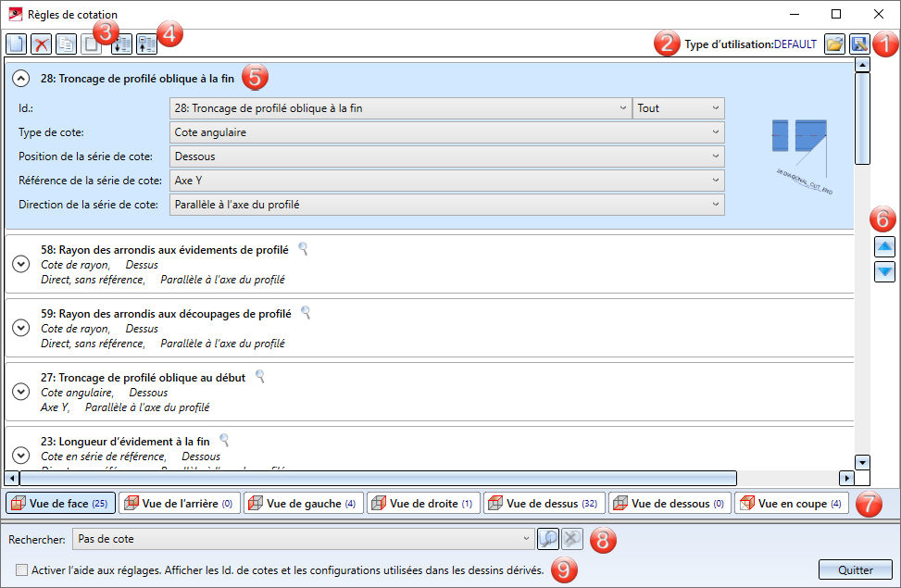Preview icon next to rule 23
The height and width of the screenshot is (588, 901).
224,440
